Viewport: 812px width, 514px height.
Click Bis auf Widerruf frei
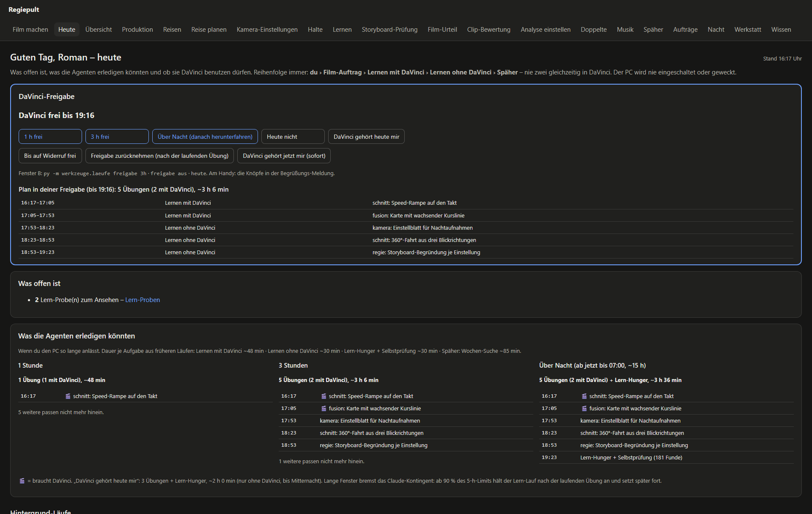click(x=50, y=156)
